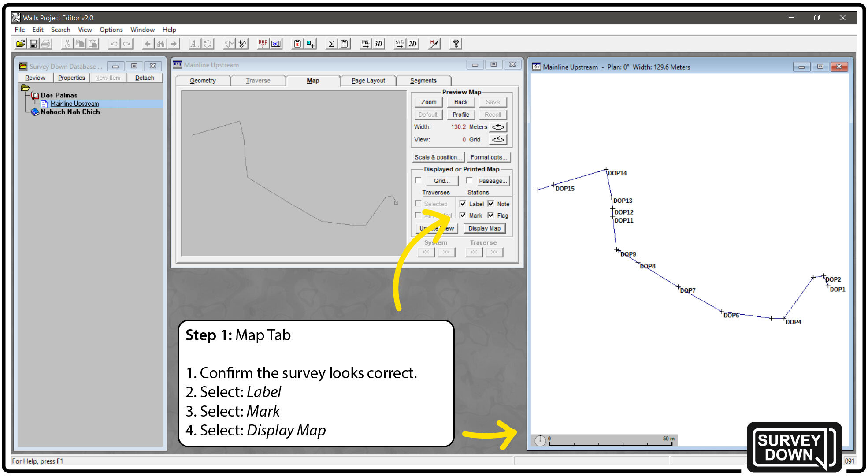Click the Open project folder toolbar icon
Screen dimensions: 868x476
pyautogui.click(x=20, y=44)
